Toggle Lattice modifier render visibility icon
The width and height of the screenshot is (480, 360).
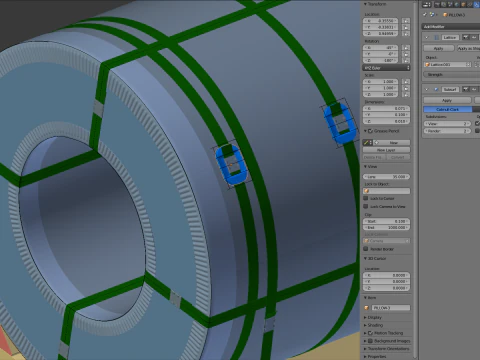[466, 37]
